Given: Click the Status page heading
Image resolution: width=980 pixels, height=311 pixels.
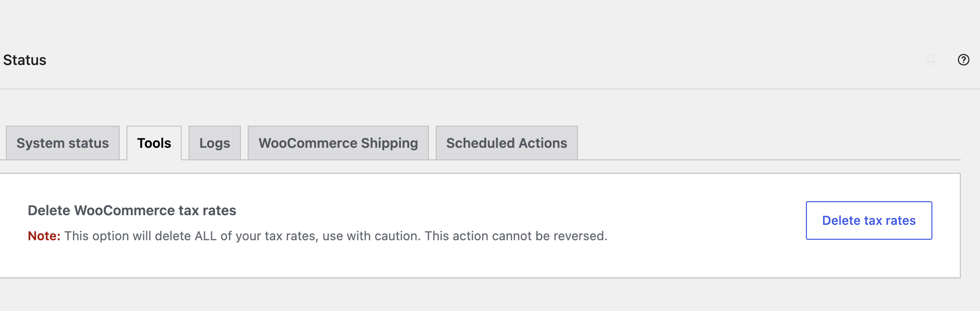Looking at the screenshot, I should pyautogui.click(x=25, y=60).
